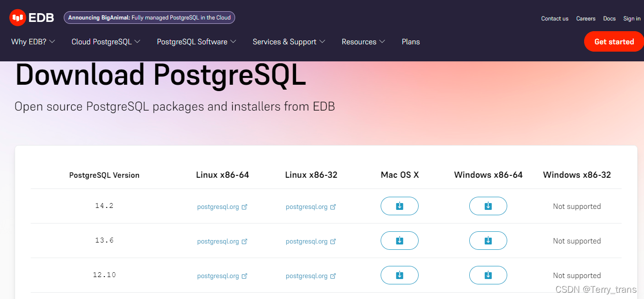The width and height of the screenshot is (644, 299).
Task: Download PostgreSQL 13.6 for Windows x86-64
Action: tap(488, 241)
